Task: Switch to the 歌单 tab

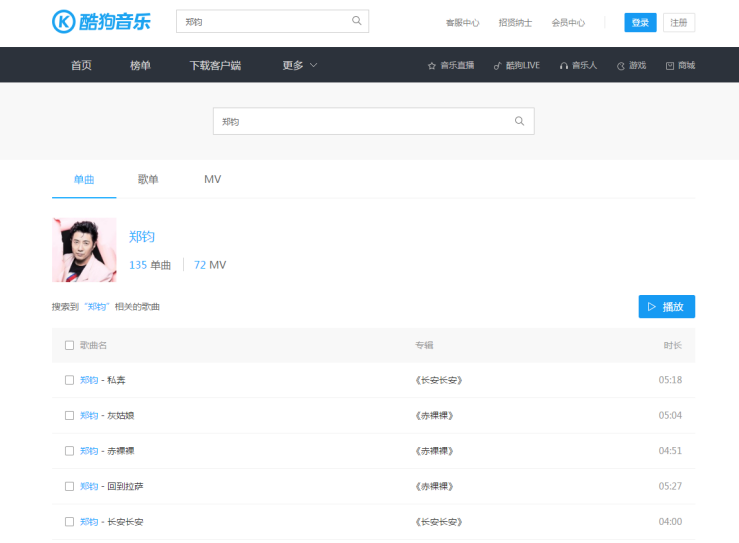Action: click(148, 179)
